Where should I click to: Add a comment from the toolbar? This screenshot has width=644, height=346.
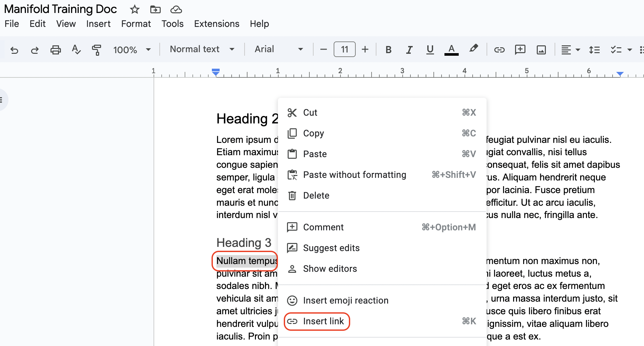pos(520,50)
